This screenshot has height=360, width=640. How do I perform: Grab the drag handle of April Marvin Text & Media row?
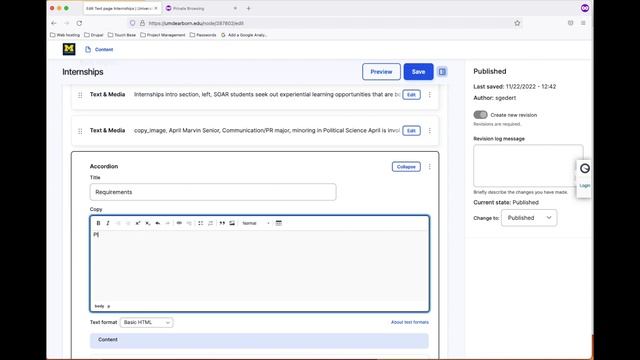80,131
